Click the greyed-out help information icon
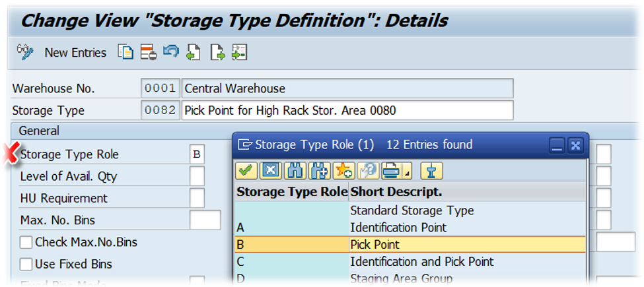This screenshot has height=287, width=644. tap(368, 172)
